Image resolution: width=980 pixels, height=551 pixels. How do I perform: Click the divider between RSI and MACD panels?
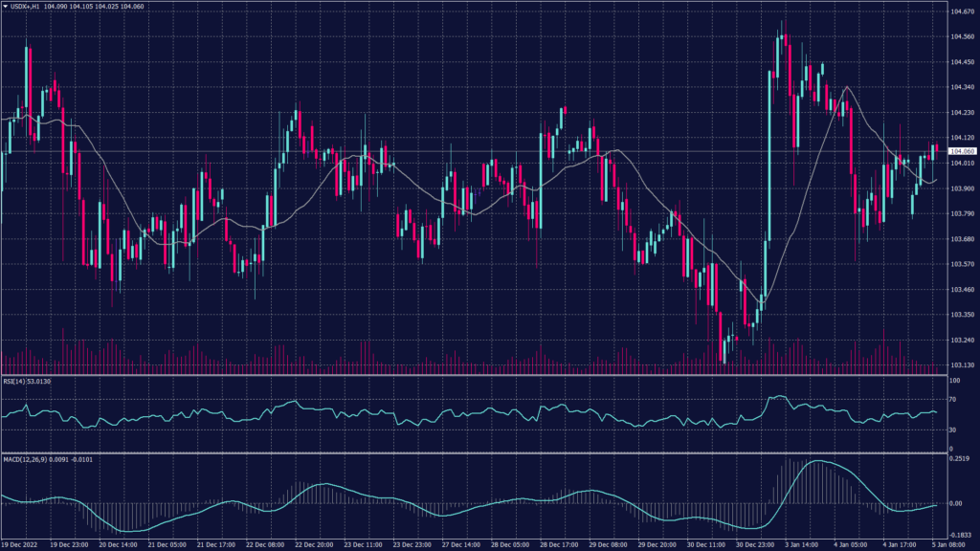(x=479, y=452)
